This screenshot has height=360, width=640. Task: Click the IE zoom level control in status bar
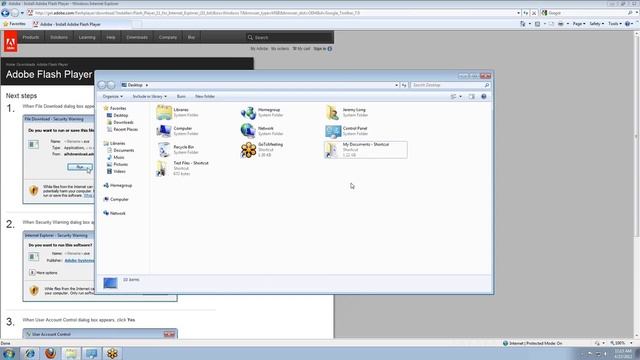point(621,343)
